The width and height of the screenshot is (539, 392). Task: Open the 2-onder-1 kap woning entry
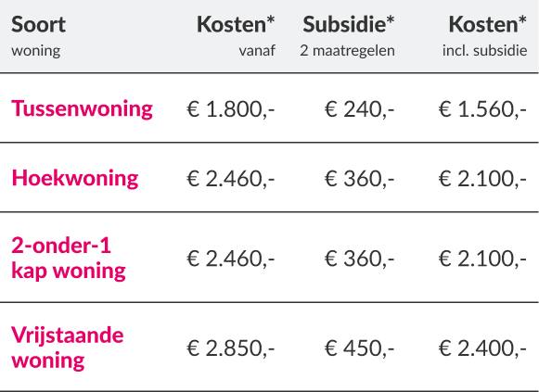coord(69,259)
